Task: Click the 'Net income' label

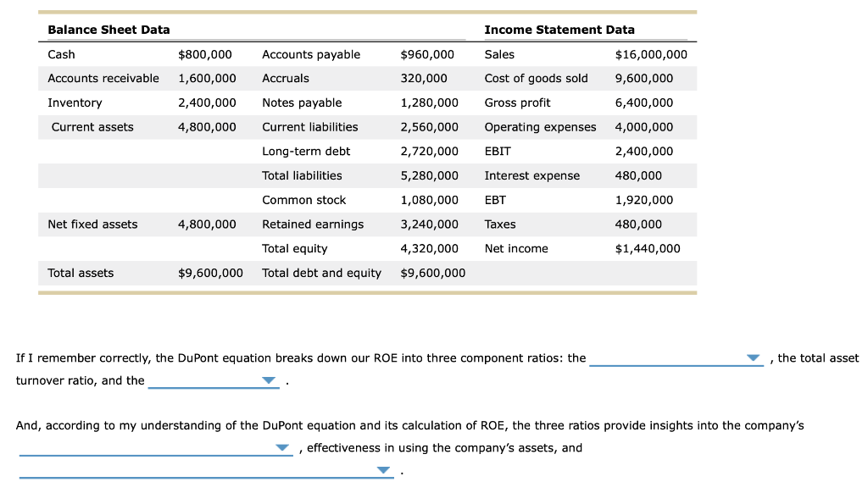Action: tap(516, 249)
